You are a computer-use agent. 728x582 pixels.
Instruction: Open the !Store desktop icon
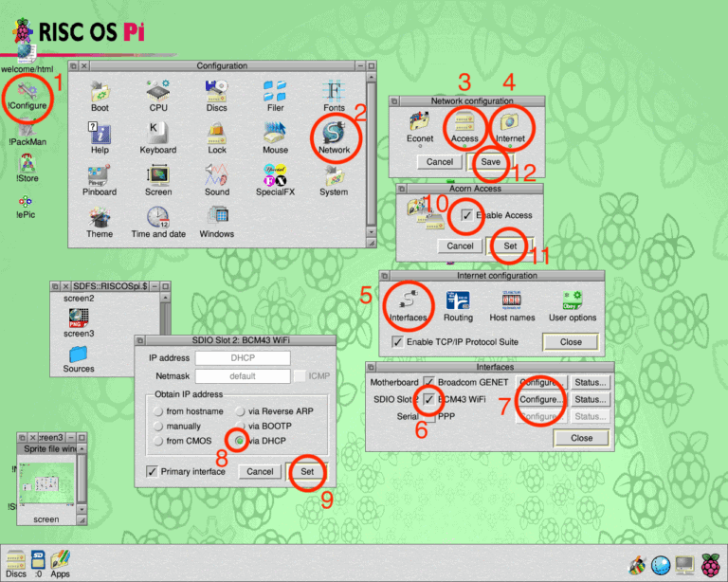tap(27, 169)
